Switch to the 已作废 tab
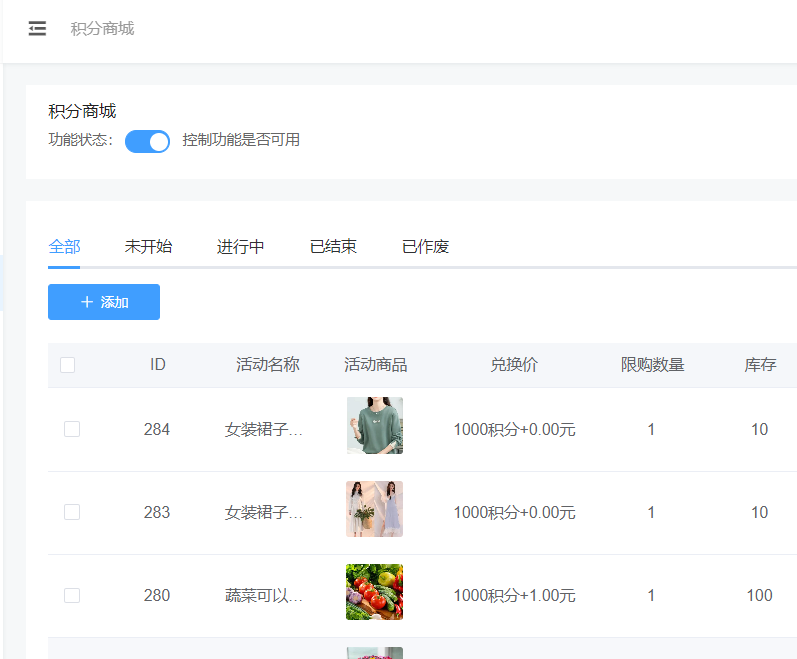The width and height of the screenshot is (797, 659). [425, 247]
